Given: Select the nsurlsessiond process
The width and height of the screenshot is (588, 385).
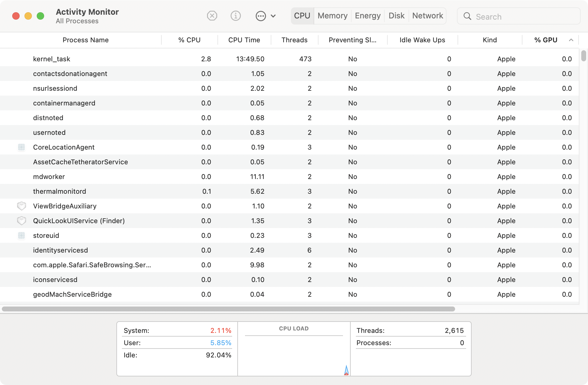Looking at the screenshot, I should [289, 88].
